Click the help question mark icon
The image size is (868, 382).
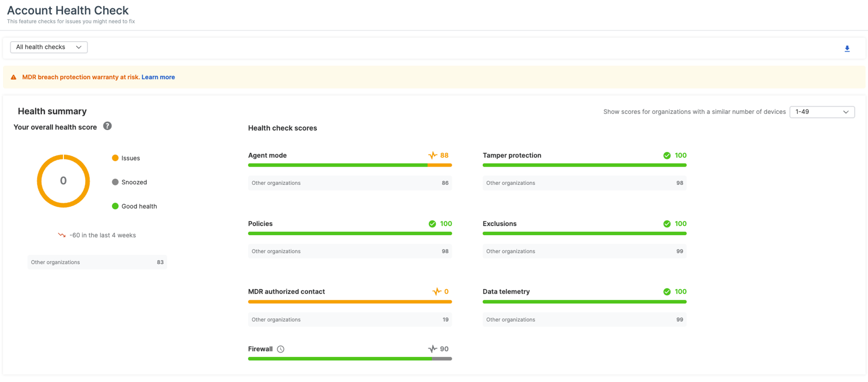coord(107,126)
